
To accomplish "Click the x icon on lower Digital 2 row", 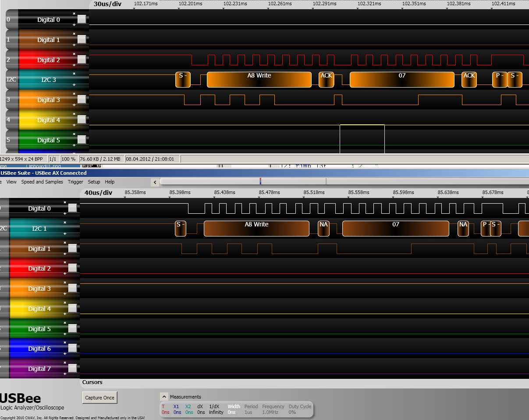I will pyautogui.click(x=65, y=262).
